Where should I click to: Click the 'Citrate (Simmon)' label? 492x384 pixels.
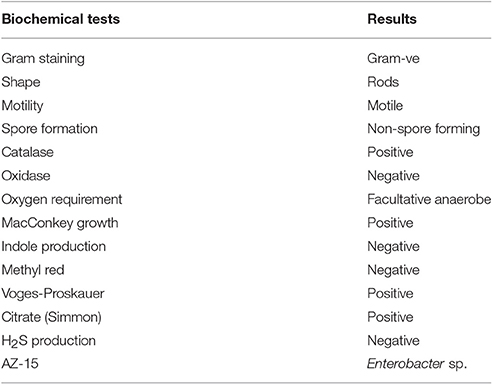click(52, 317)
